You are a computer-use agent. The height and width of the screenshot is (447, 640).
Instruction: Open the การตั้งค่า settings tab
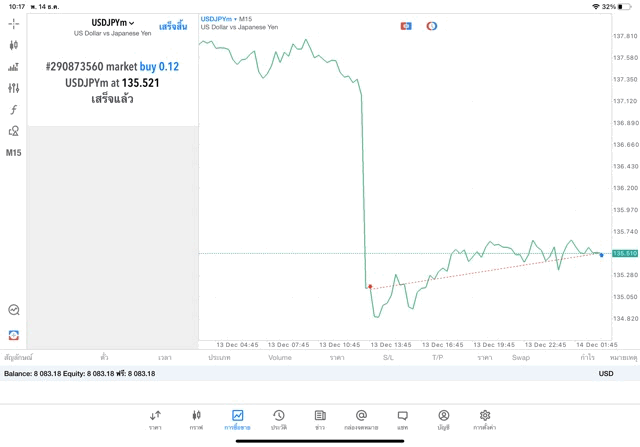click(485, 420)
